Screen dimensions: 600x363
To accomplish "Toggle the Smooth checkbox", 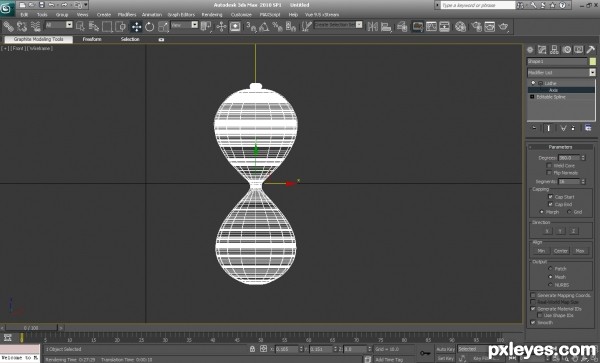I will pyautogui.click(x=533, y=322).
